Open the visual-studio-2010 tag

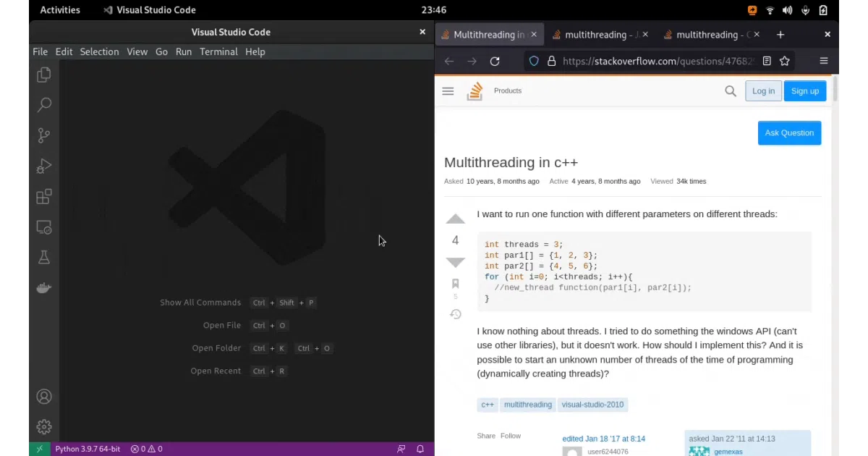click(592, 405)
